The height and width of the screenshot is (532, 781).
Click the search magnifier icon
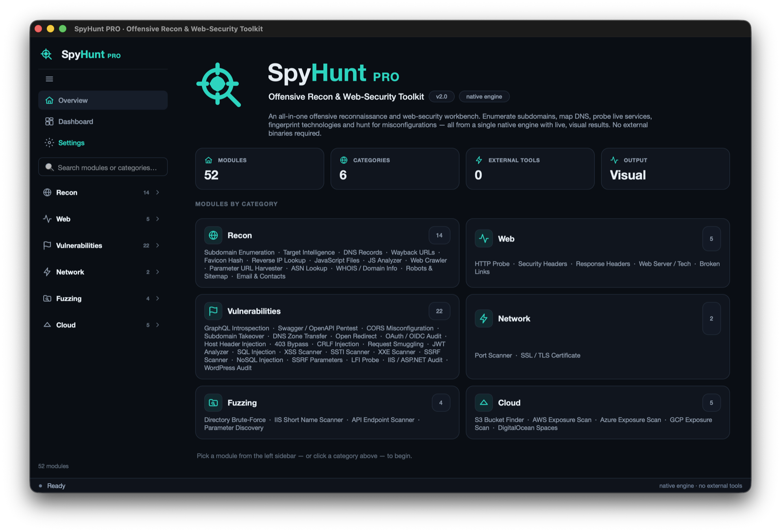(x=49, y=167)
